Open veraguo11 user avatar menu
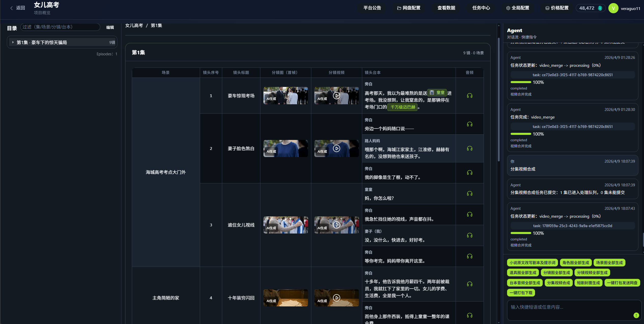Viewport: 644px width, 324px height. [x=613, y=8]
